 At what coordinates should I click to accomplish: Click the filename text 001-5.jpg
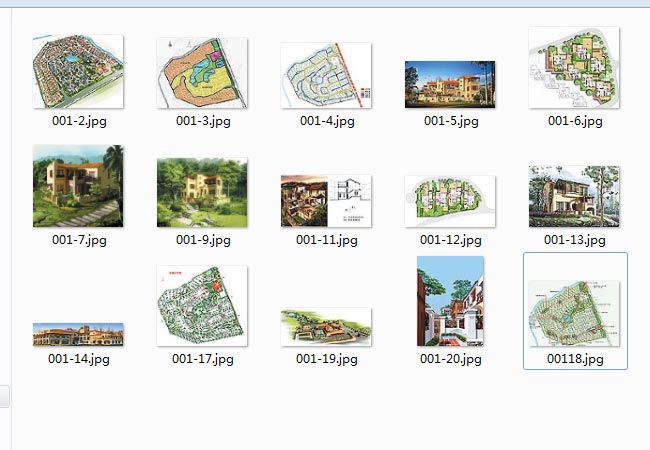click(451, 121)
